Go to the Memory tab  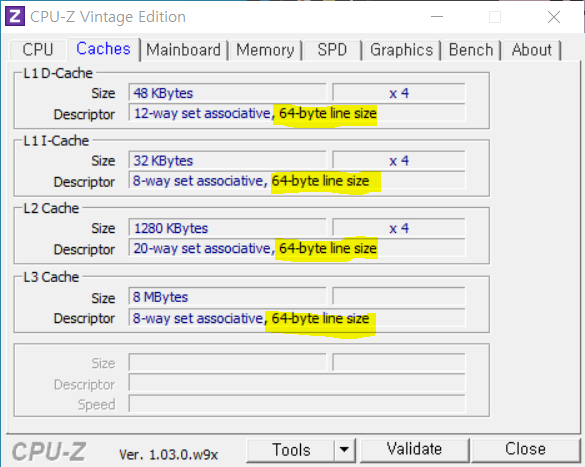[265, 50]
